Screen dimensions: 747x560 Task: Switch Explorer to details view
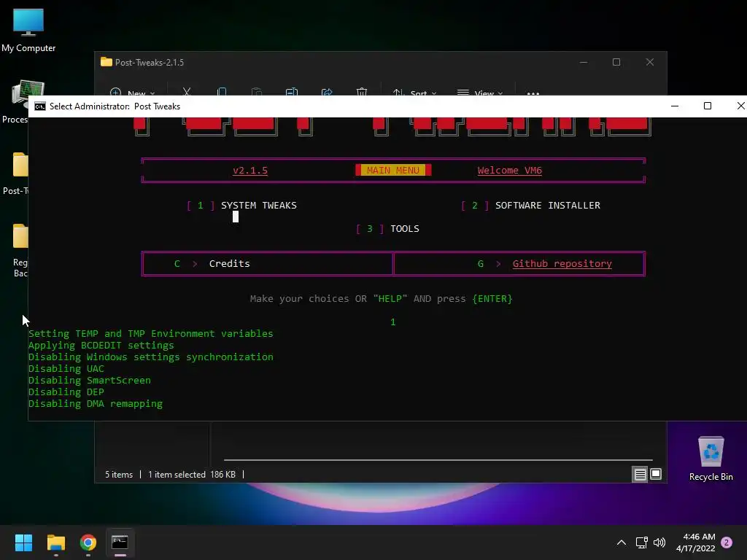(x=640, y=474)
